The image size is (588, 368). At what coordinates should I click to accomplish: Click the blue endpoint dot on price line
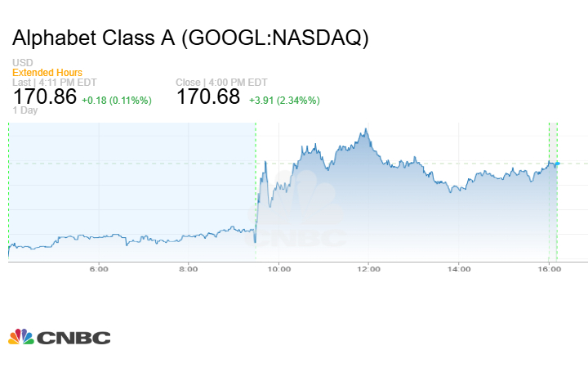pos(557,164)
